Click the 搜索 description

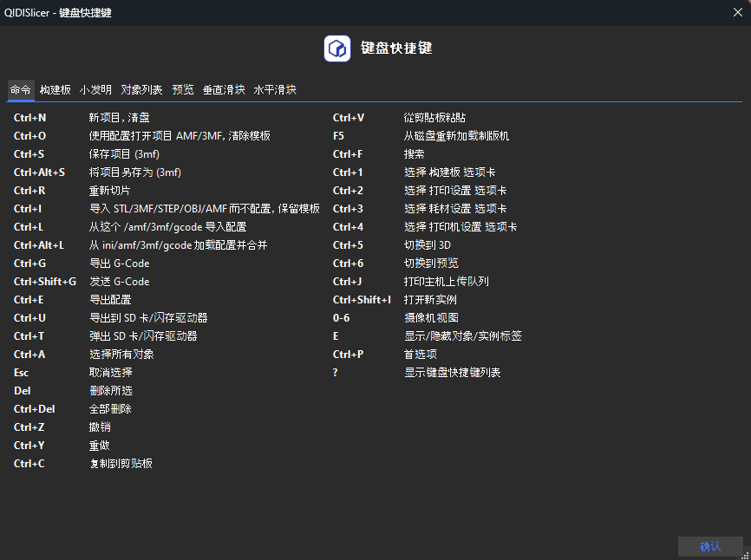(415, 154)
